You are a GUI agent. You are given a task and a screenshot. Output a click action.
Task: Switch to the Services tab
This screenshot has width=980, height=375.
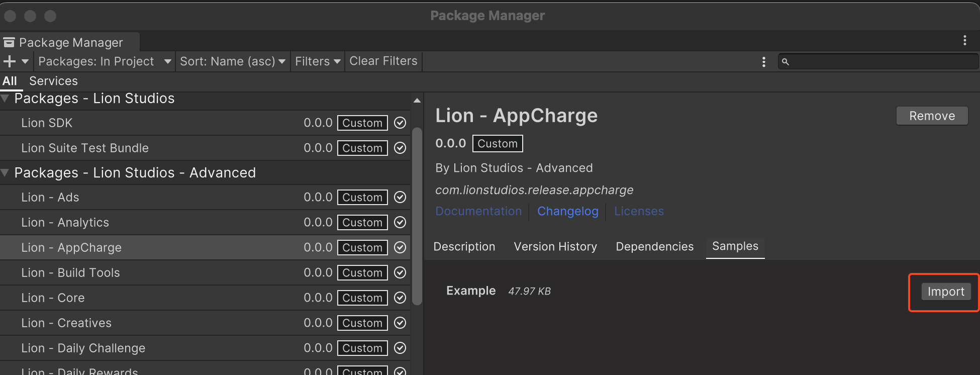(53, 81)
